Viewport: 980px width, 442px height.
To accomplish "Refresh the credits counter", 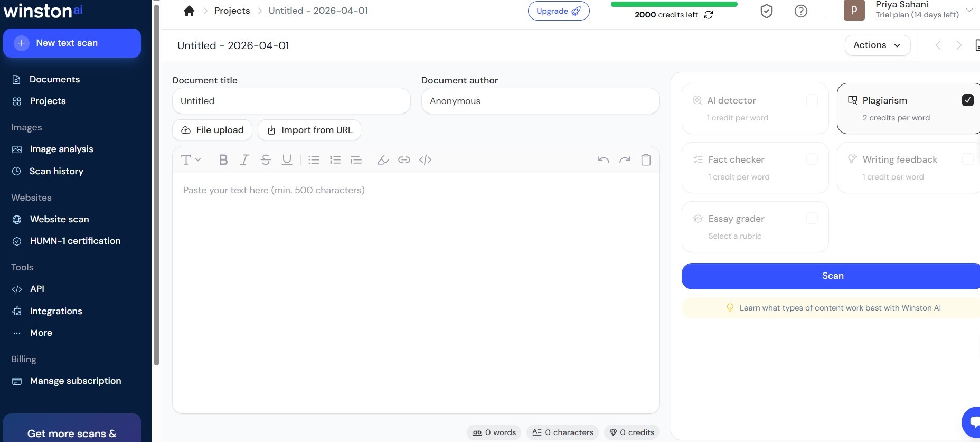I will coord(709,15).
